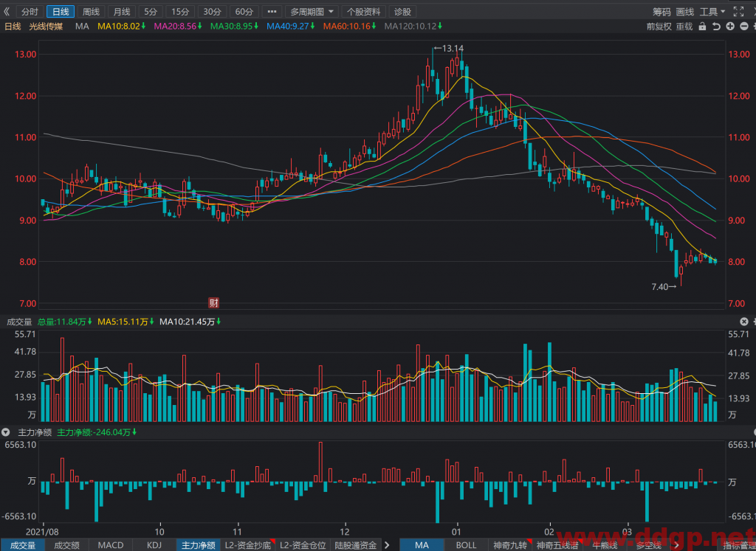Open more periods via the ellipsis button

click(x=272, y=12)
